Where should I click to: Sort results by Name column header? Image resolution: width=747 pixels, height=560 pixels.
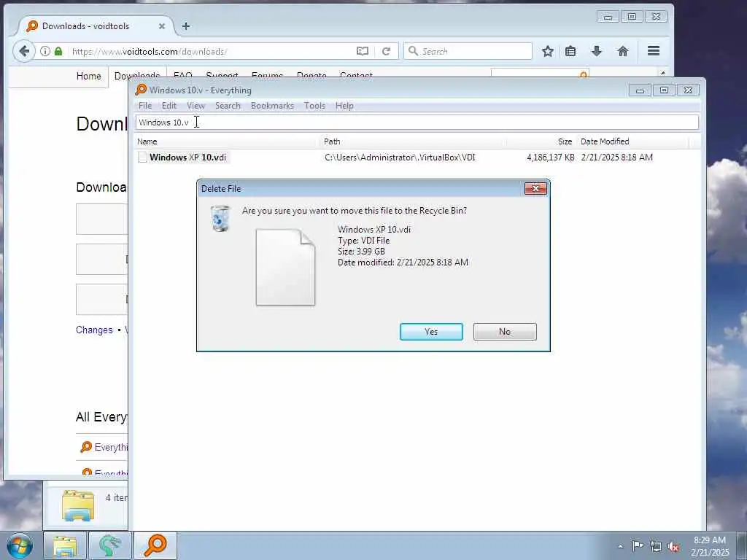(x=226, y=141)
